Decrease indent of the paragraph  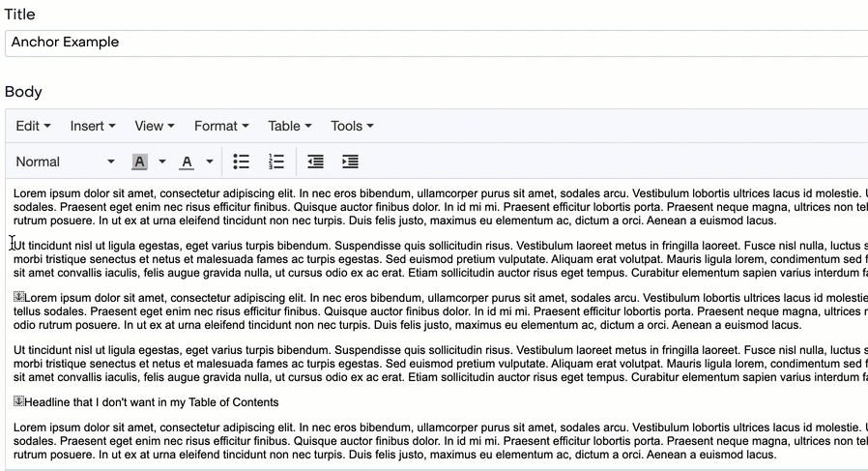(315, 162)
